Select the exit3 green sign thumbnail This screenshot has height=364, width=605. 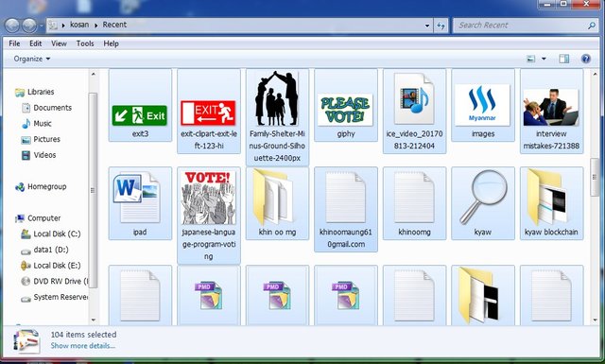click(x=140, y=115)
